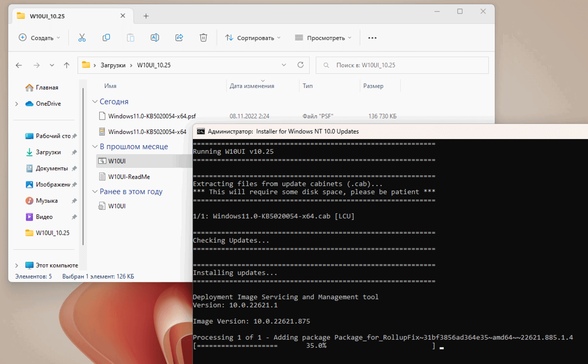Select W10UI-ReadMe file
The height and width of the screenshot is (364, 588).
(x=129, y=177)
